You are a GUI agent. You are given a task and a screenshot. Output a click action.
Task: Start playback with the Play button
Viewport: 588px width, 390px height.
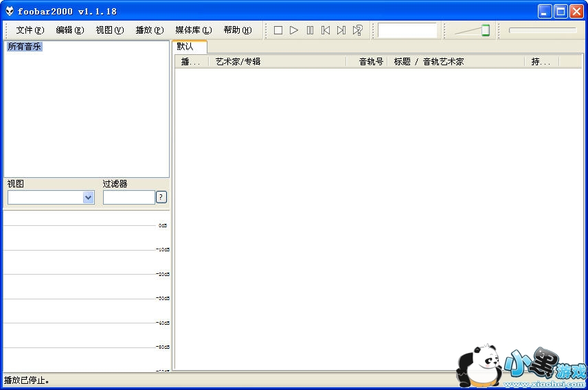click(294, 30)
